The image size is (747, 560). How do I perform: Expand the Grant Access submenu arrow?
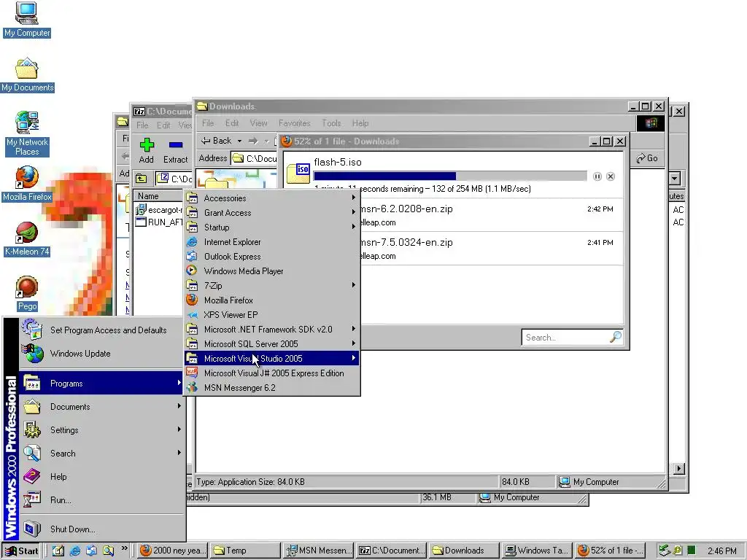[x=354, y=212]
